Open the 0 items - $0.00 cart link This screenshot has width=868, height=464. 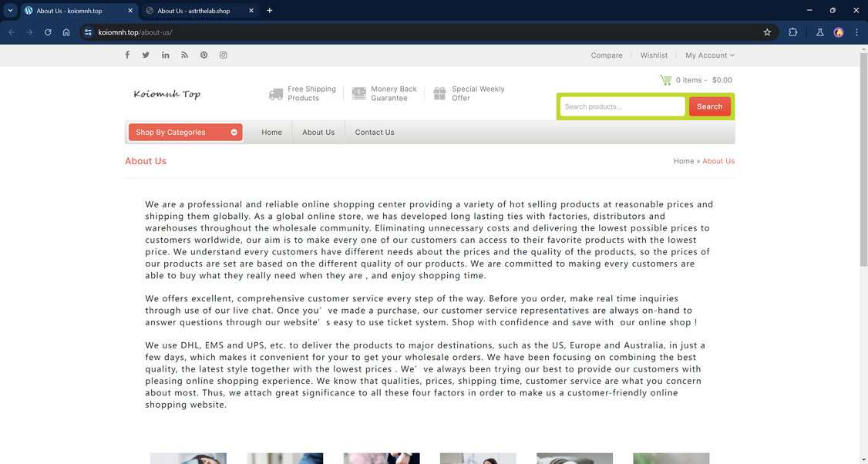704,79
